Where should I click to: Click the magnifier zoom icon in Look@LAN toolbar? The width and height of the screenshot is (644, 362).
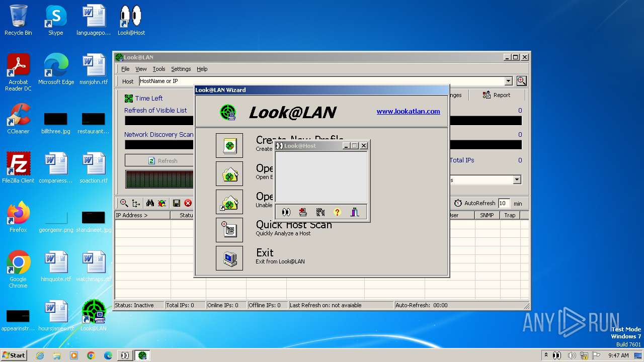(124, 203)
